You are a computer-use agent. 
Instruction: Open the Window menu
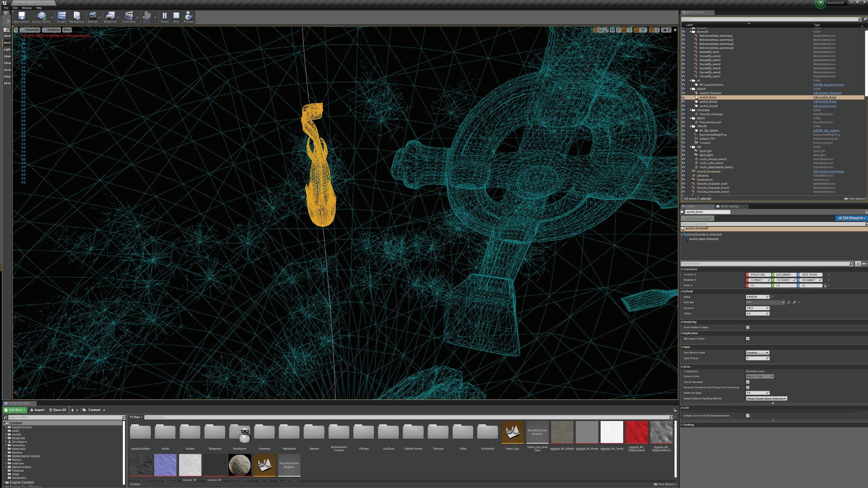point(27,8)
